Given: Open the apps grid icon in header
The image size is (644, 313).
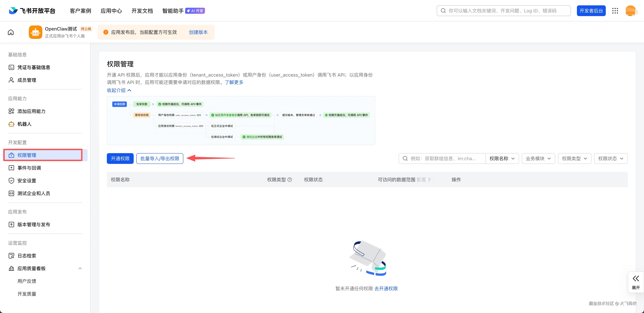Looking at the screenshot, I should point(615,11).
